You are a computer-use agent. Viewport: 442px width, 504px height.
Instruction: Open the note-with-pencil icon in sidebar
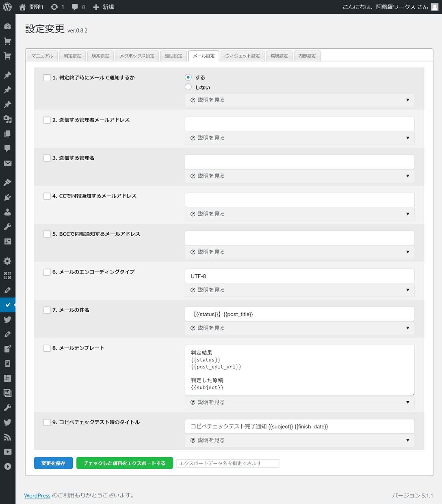7,349
